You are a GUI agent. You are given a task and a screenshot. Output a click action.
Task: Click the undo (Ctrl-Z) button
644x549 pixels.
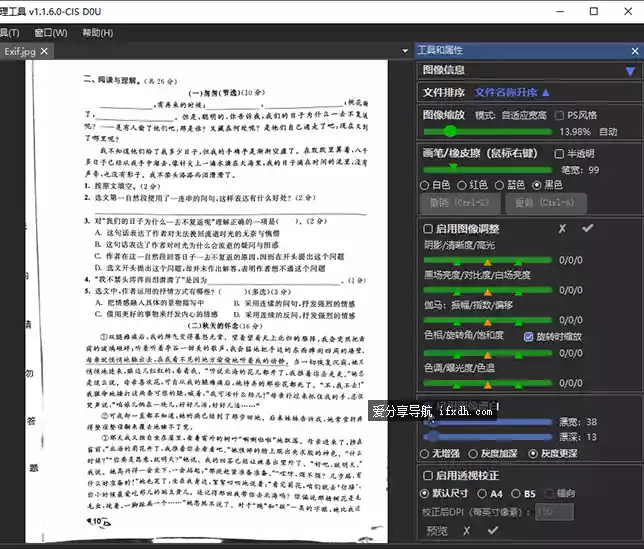coord(460,203)
